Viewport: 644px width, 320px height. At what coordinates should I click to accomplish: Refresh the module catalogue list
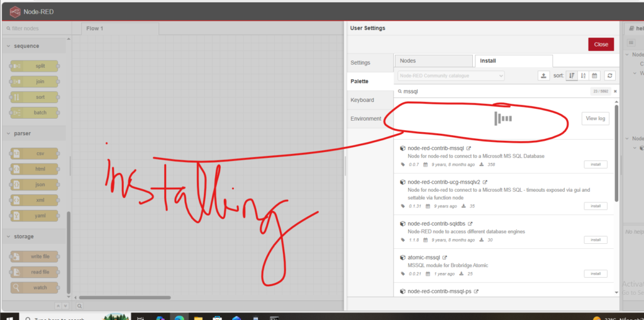click(x=609, y=75)
